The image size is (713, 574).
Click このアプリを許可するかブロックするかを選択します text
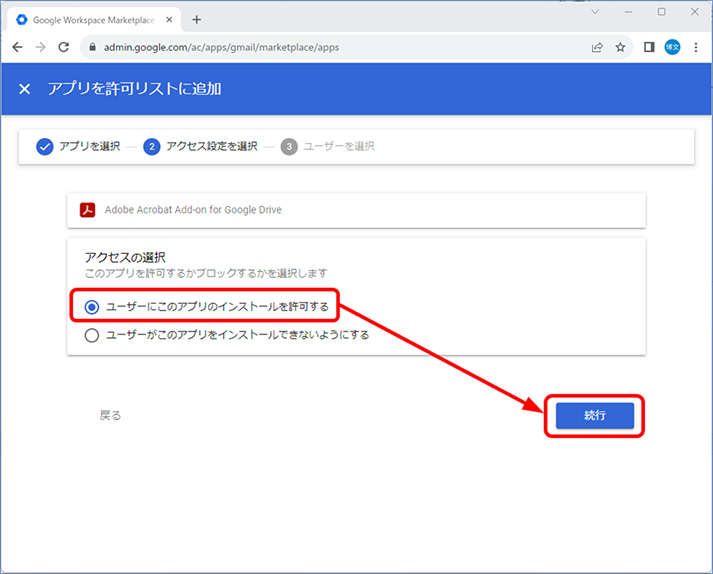click(206, 273)
